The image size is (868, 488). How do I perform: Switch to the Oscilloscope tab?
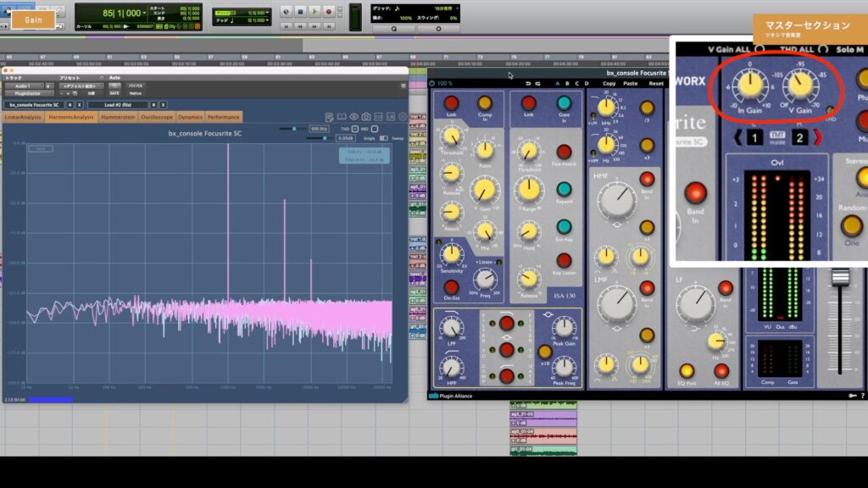[157, 117]
